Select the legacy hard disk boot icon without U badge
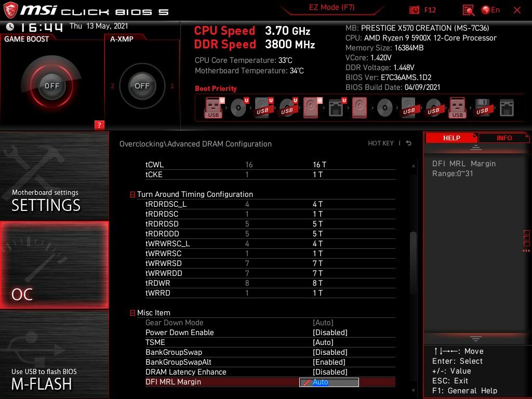The image size is (532, 399). point(360,108)
